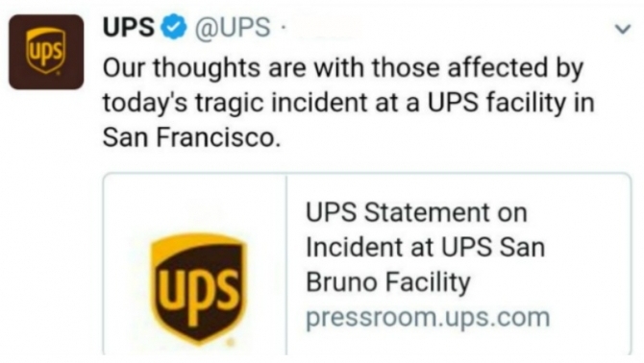
Task: Click empty space in card right of 'Bruno Facility'
Action: 551,283
